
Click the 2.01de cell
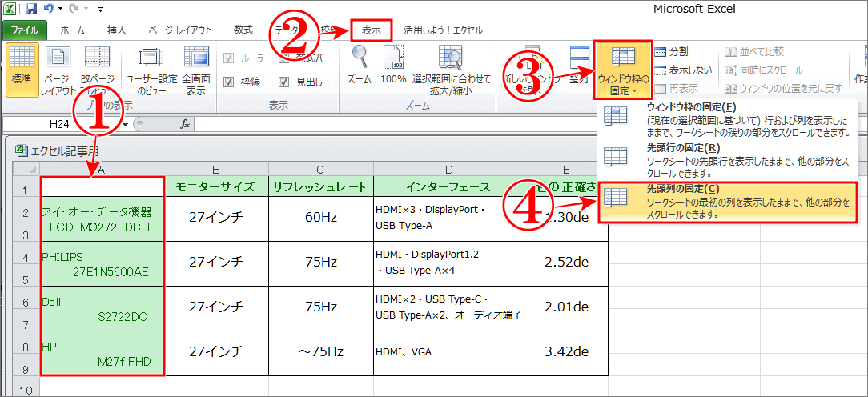[566, 307]
